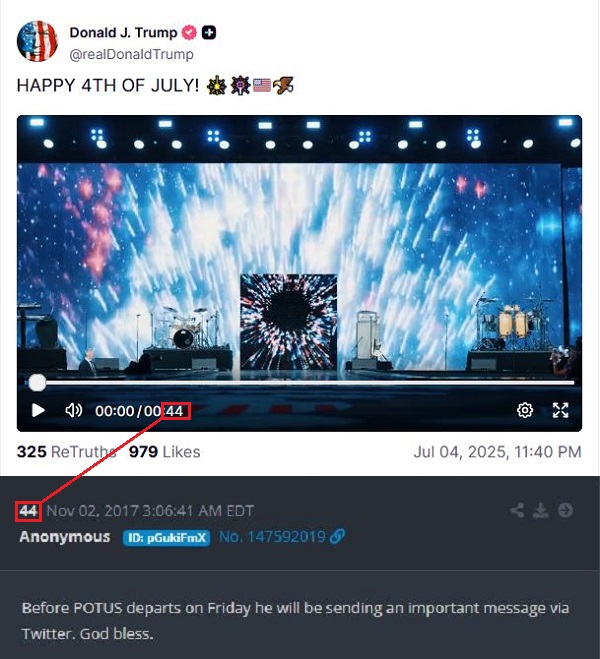Click the video duration 00:44 text
This screenshot has height=659, width=600.
(163, 411)
